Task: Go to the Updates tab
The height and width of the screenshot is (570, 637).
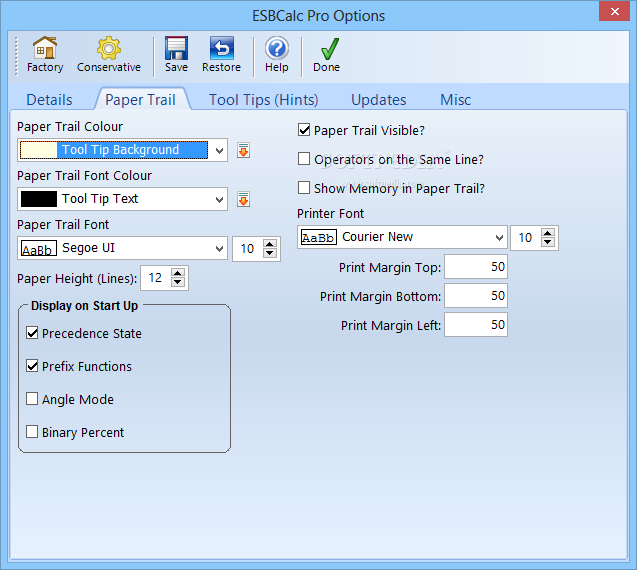Action: click(x=379, y=100)
